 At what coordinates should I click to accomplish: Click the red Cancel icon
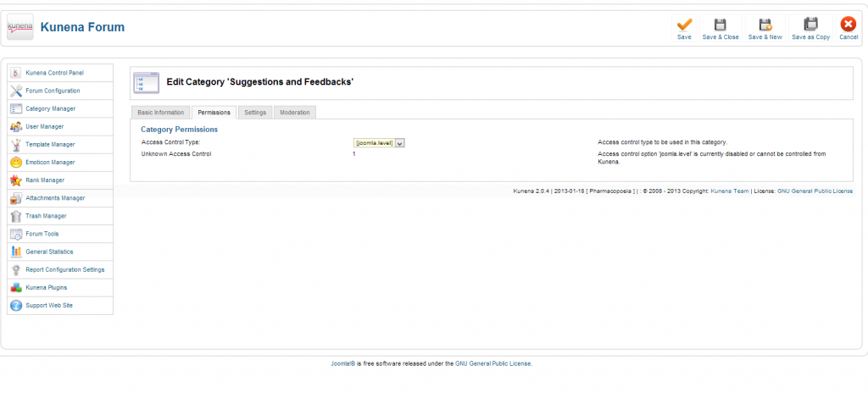coord(849,25)
